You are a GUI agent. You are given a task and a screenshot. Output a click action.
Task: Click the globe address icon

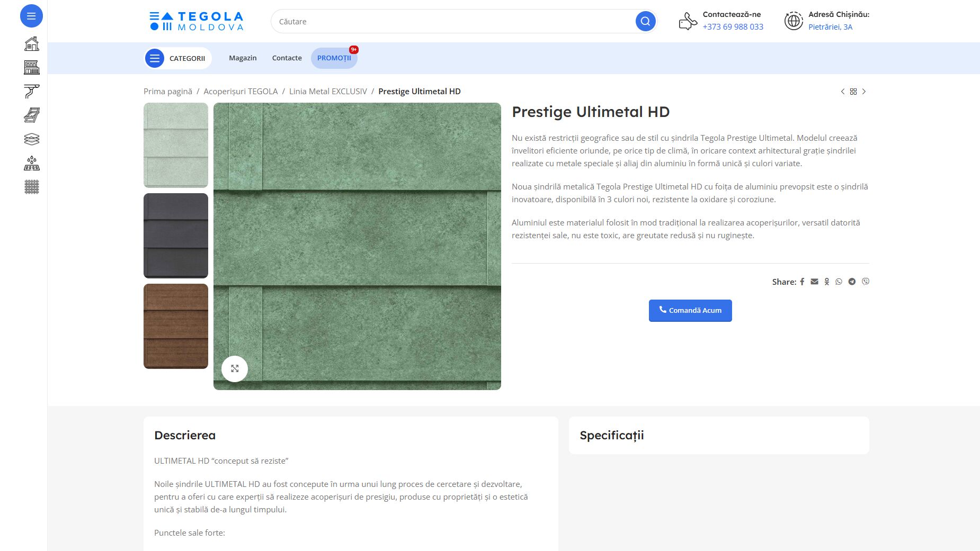coord(794,21)
